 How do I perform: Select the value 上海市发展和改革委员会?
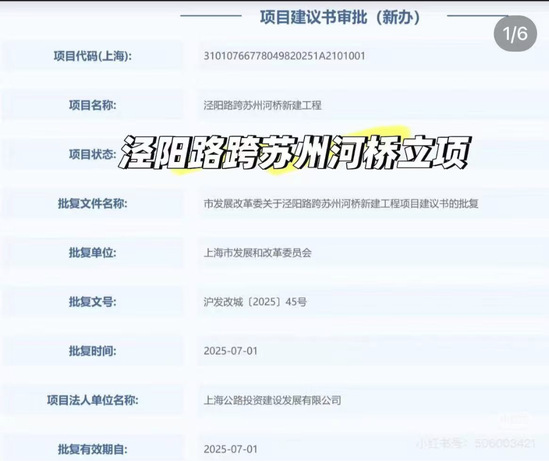(257, 253)
